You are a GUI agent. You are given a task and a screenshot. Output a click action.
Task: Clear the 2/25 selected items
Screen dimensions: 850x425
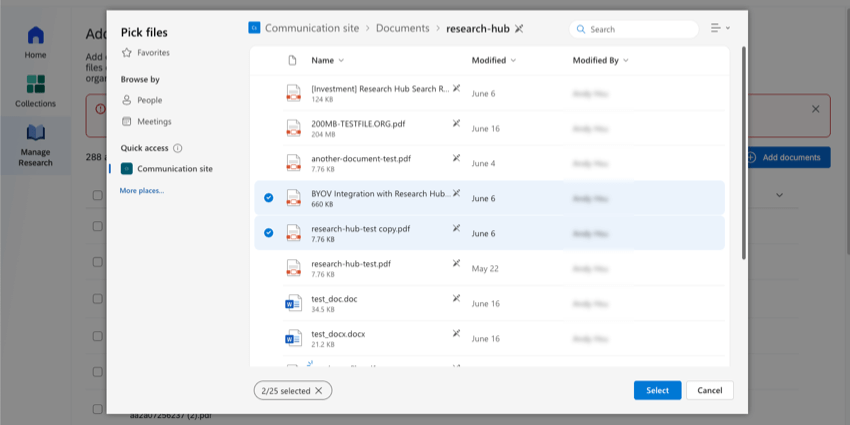click(x=319, y=391)
